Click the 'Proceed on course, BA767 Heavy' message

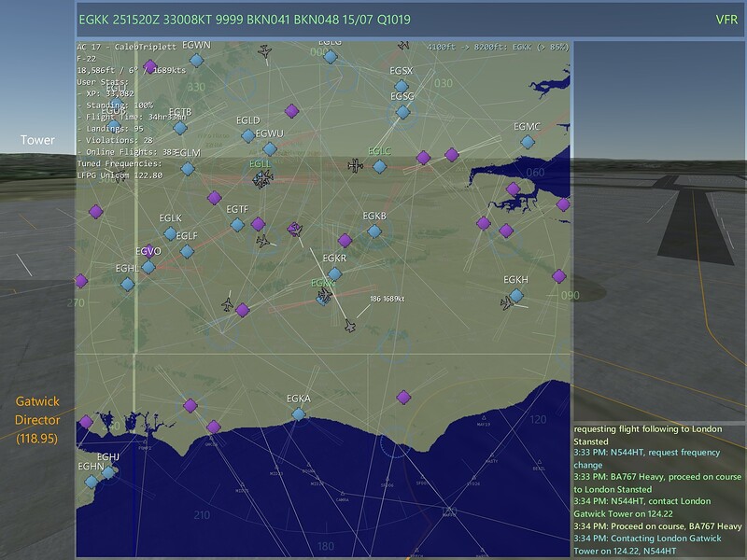pos(657,526)
